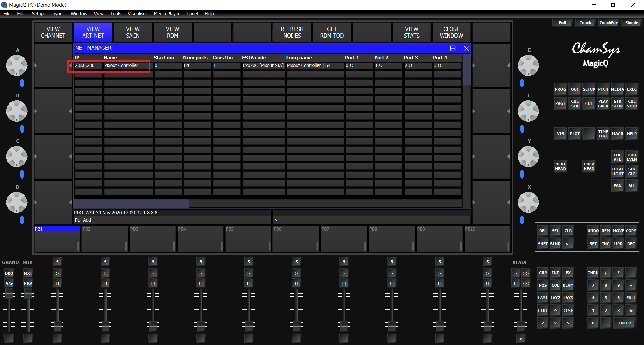This screenshot has height=345, width=644.
Task: Click the FULL keypad key
Action: [x=631, y=298]
